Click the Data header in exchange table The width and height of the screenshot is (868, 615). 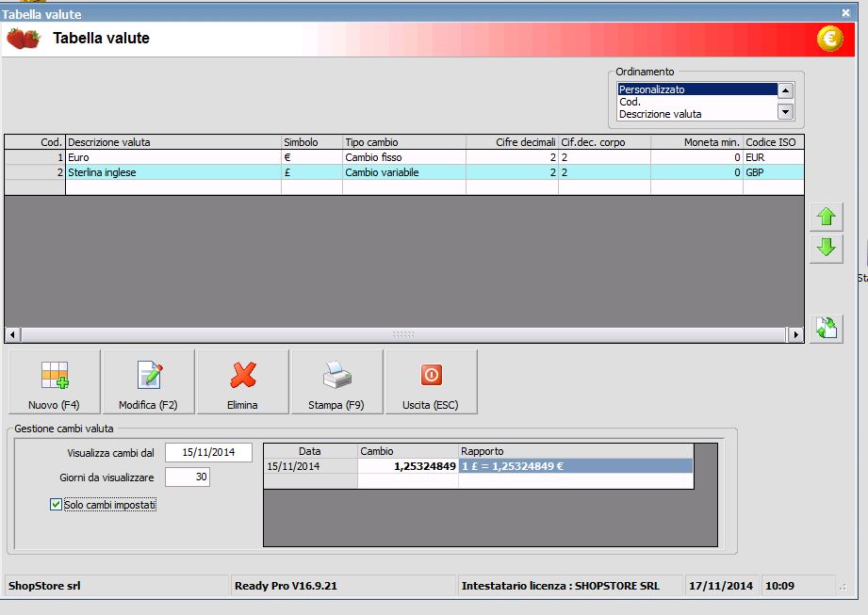click(x=310, y=451)
